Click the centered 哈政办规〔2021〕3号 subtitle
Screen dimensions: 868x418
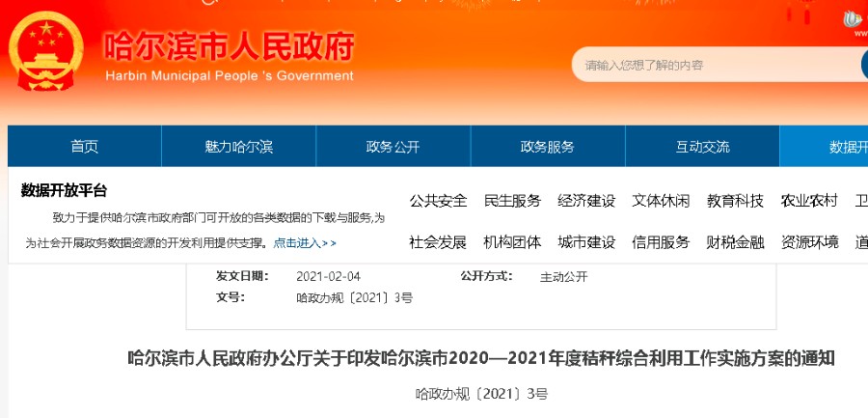click(481, 394)
